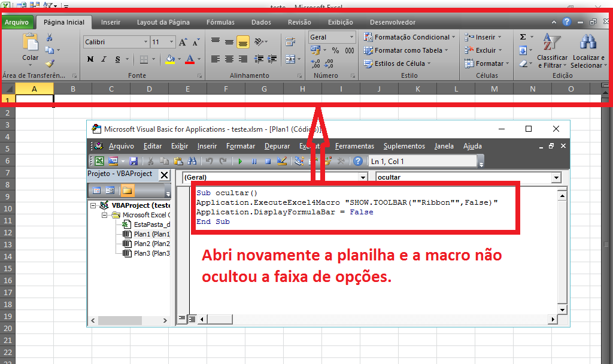Switch to the Inserir ribbon tab

tap(111, 22)
